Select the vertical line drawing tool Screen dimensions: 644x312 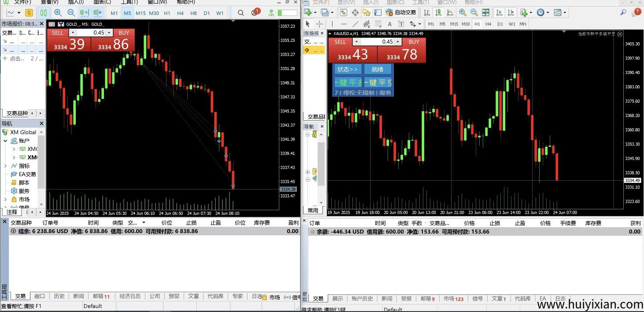coord(332,24)
